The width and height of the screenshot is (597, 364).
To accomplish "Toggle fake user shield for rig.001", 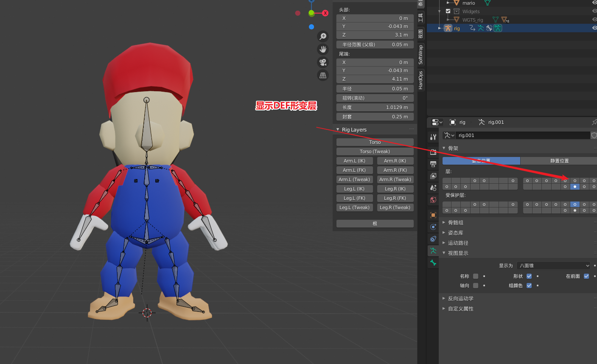I will (x=594, y=135).
